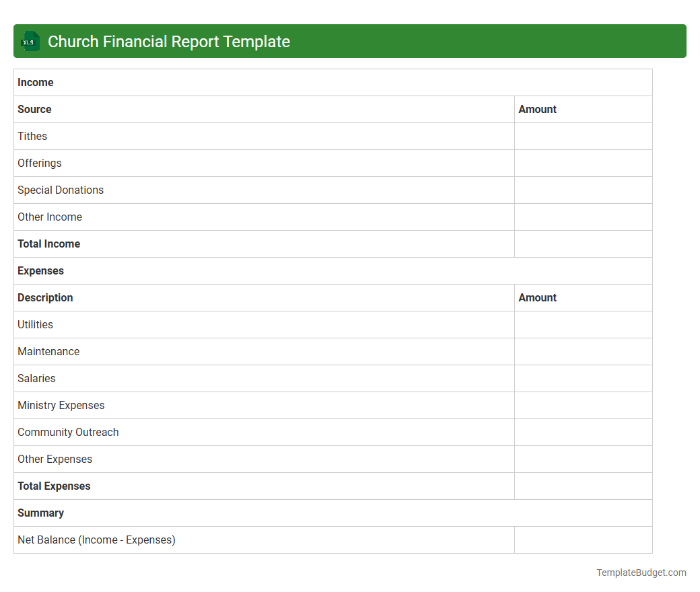Select the Other Expenses row
This screenshot has height=592, width=700.
pos(55,459)
